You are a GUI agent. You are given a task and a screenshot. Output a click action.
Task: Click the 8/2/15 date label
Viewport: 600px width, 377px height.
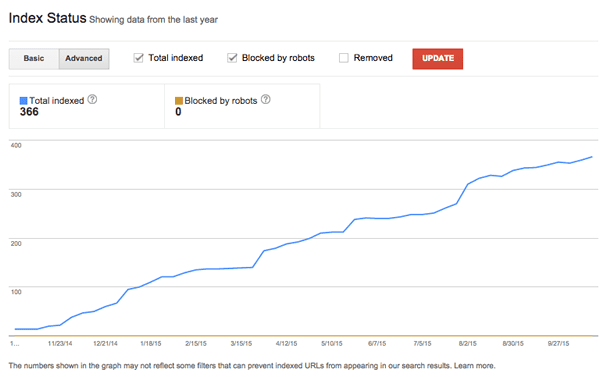click(468, 344)
